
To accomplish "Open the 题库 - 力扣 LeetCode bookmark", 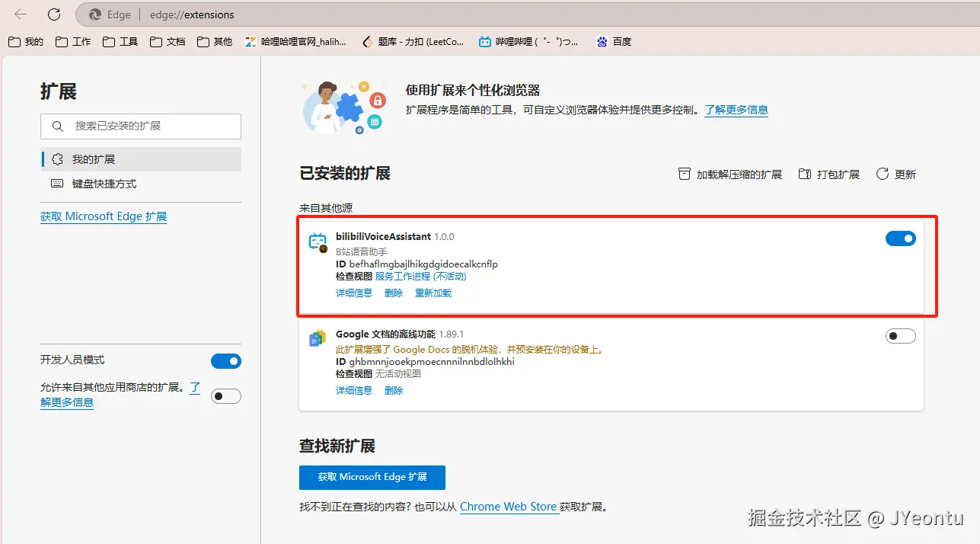I will click(x=413, y=42).
